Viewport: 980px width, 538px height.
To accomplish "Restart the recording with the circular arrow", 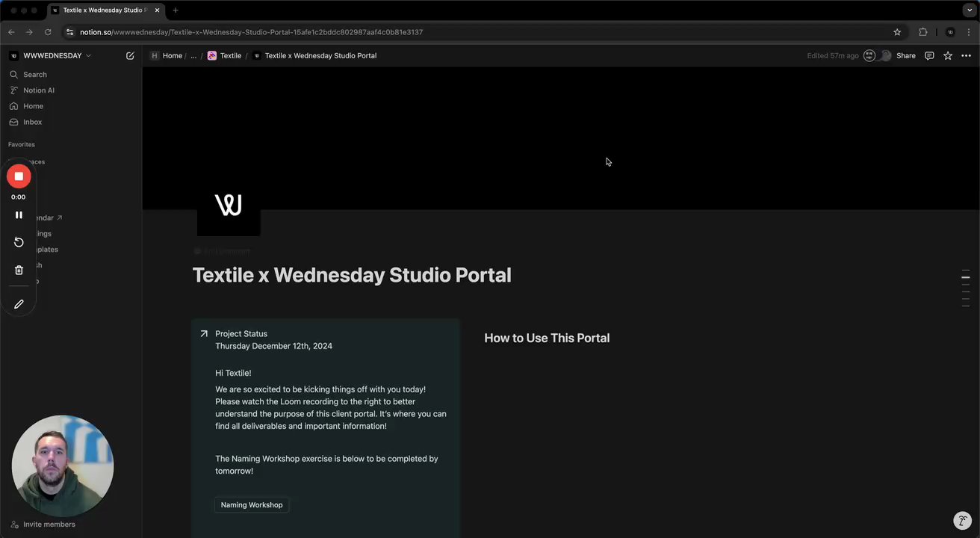I will [19, 242].
